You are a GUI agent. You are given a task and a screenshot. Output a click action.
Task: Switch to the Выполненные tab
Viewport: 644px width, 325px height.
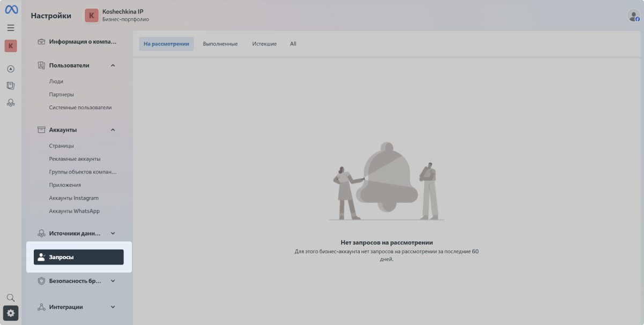220,44
